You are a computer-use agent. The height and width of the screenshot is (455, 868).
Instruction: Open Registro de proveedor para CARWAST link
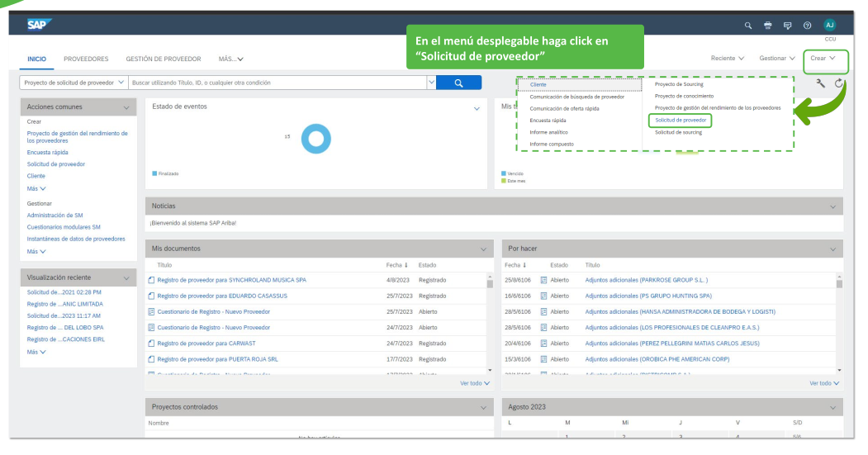click(206, 344)
